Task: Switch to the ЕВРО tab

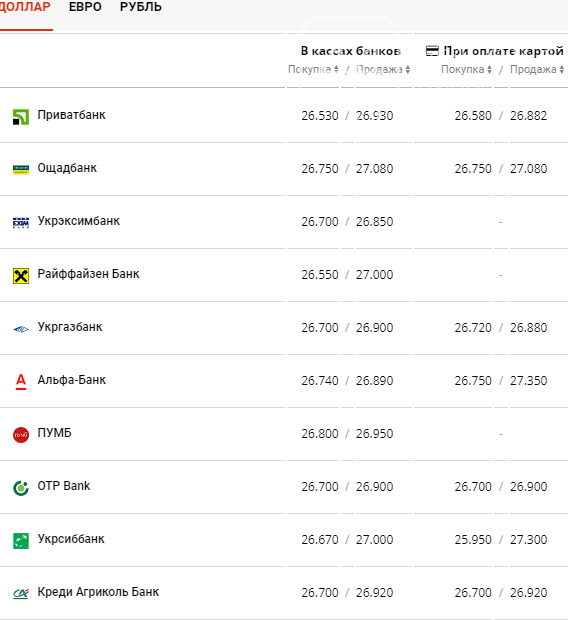Action: 85,7
